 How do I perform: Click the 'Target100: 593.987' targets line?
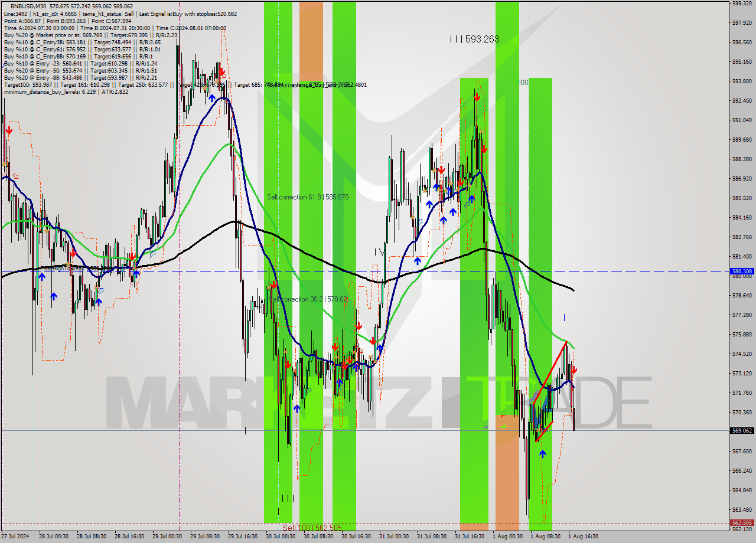pos(185,84)
